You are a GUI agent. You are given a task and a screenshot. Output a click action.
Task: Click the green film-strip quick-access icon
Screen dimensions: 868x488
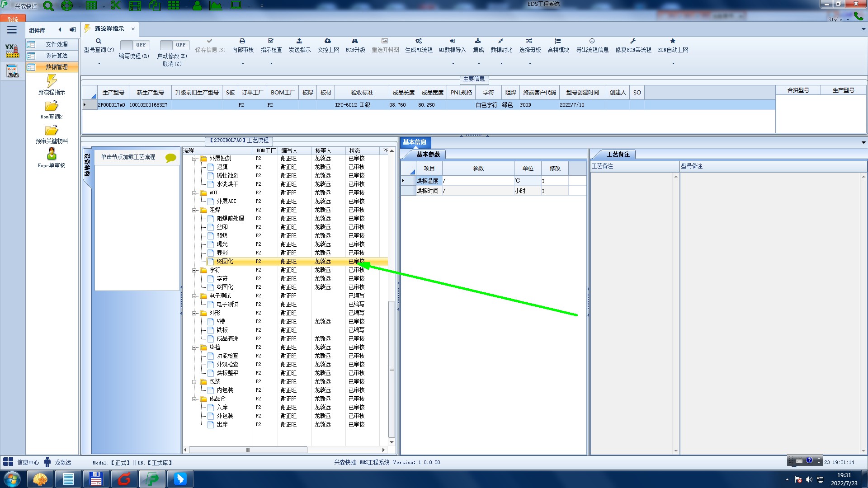pos(135,5)
